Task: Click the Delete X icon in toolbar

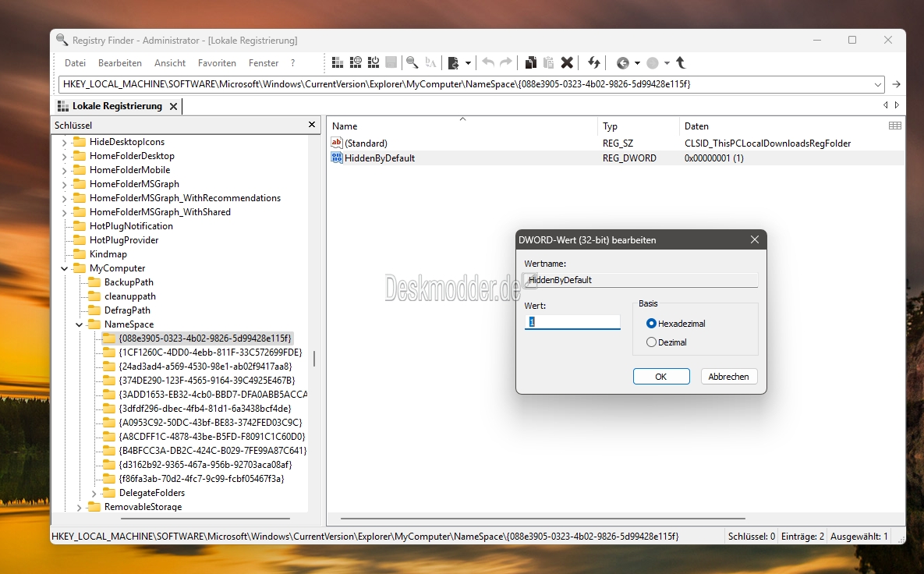Action: click(x=567, y=62)
